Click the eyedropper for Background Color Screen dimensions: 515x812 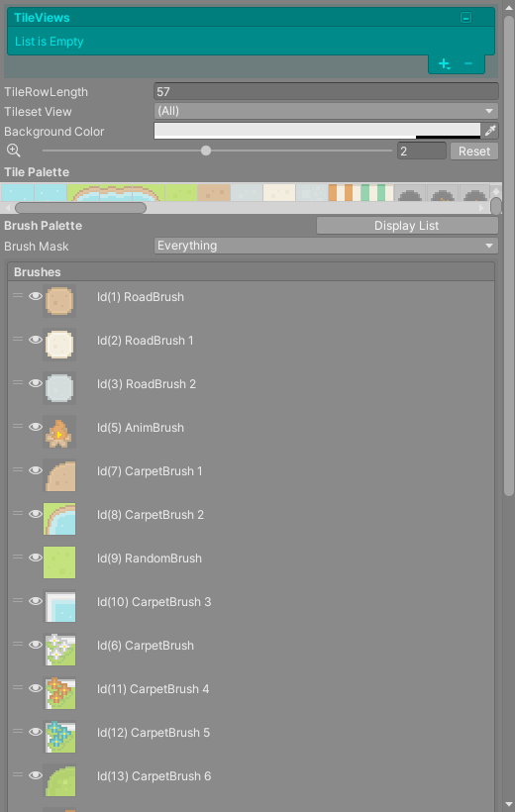(490, 131)
